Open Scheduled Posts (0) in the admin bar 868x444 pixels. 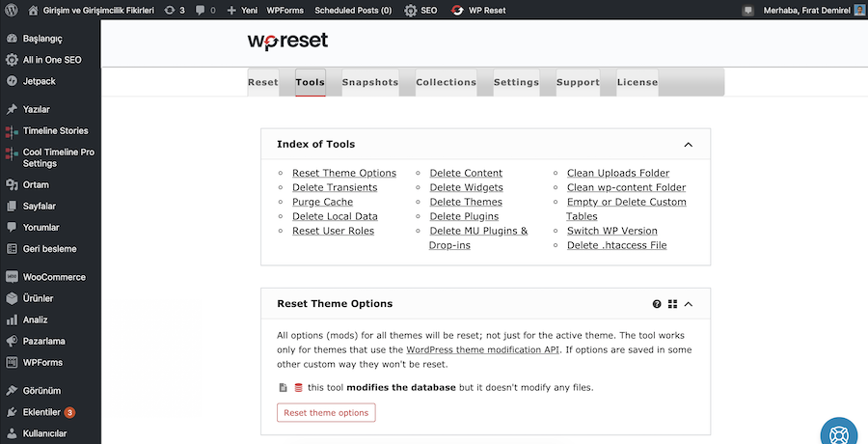(353, 10)
